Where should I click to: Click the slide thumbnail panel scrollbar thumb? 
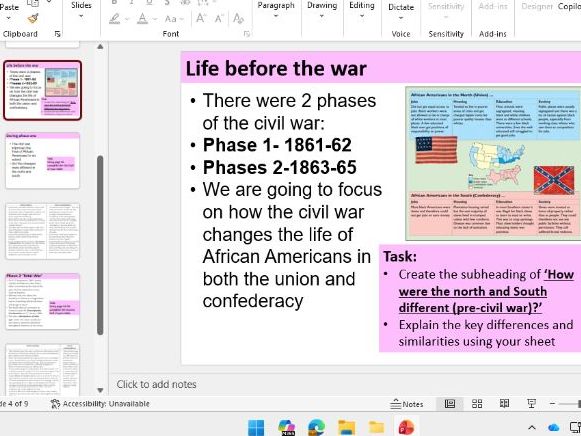[x=100, y=245]
